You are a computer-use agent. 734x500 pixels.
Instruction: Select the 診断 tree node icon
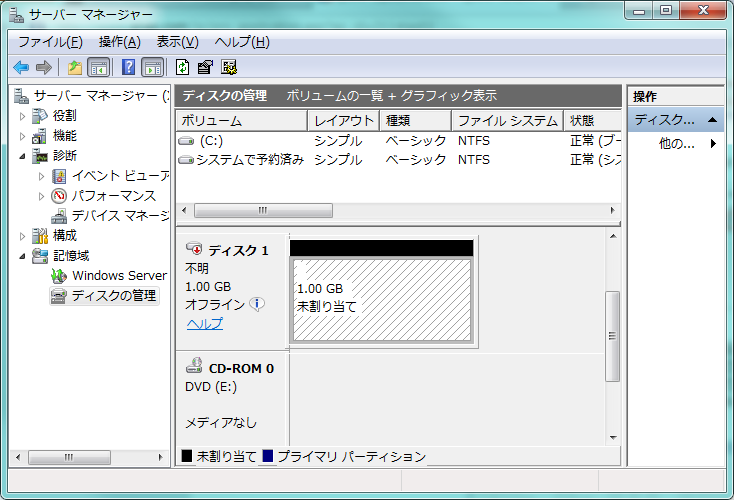[x=40, y=156]
